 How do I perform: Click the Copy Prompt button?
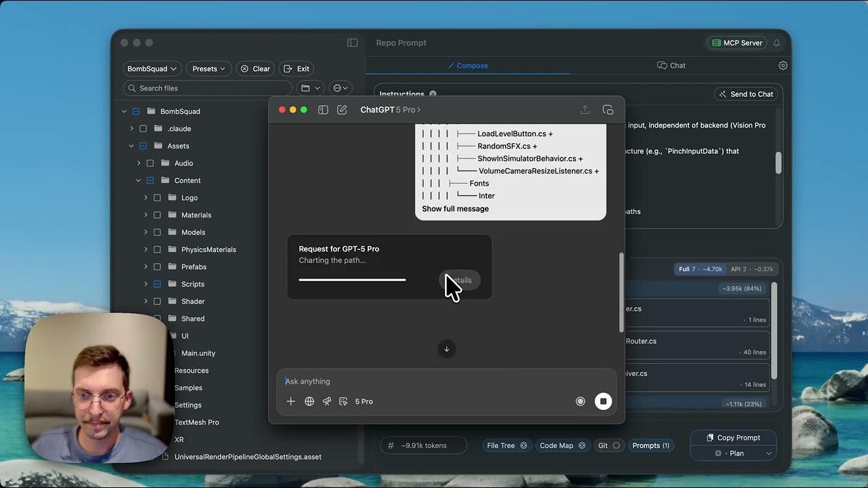click(x=733, y=438)
